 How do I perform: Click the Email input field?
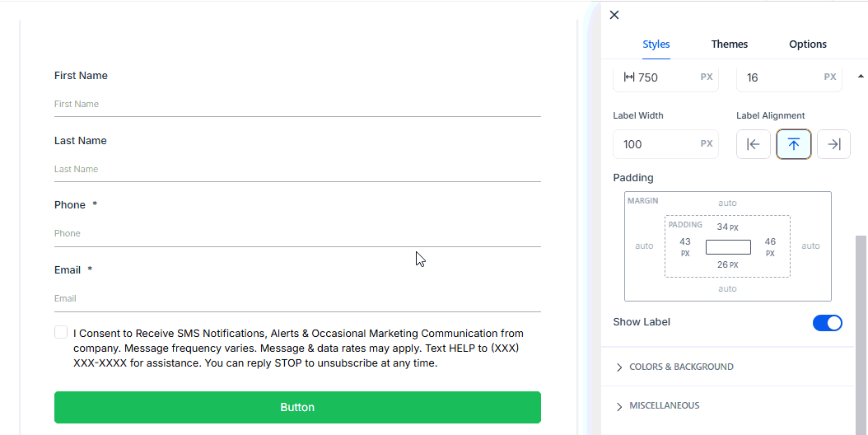point(296,298)
